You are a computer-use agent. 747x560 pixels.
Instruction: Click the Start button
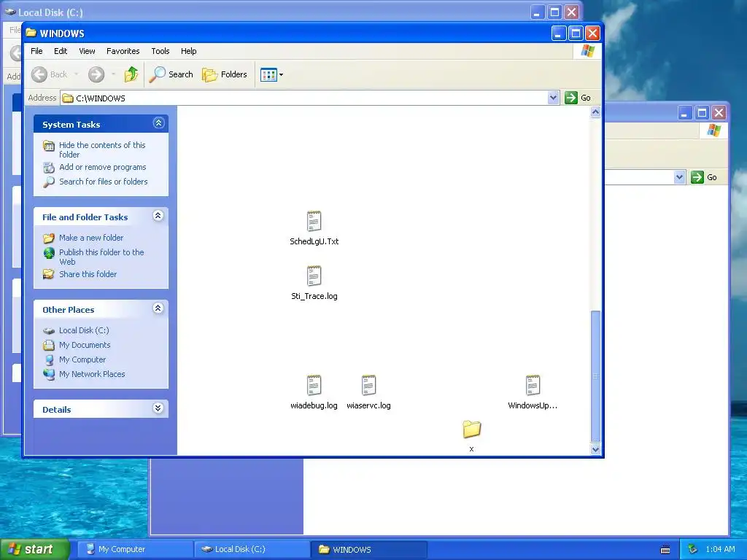point(34,549)
